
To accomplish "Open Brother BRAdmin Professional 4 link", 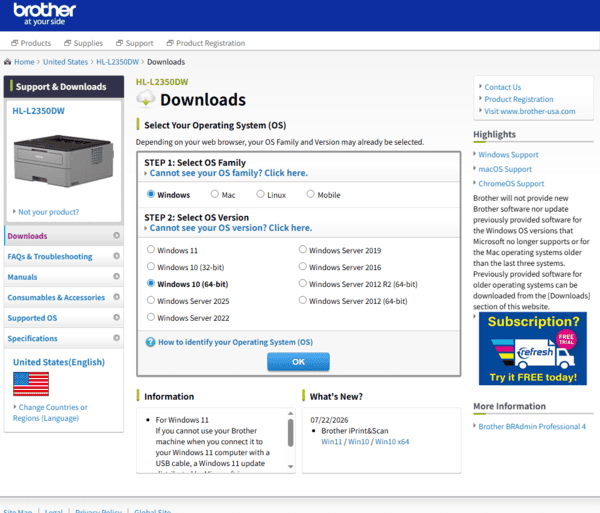I will pos(532,427).
